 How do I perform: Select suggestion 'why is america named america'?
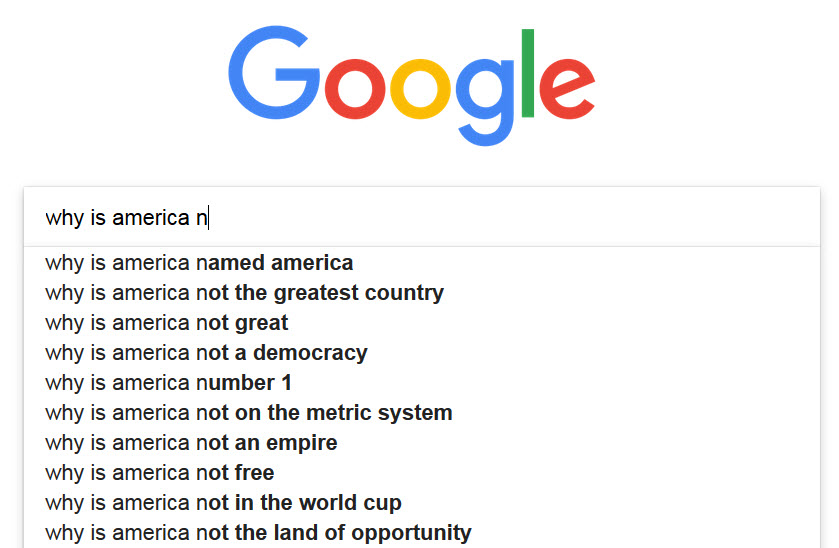coord(422,263)
